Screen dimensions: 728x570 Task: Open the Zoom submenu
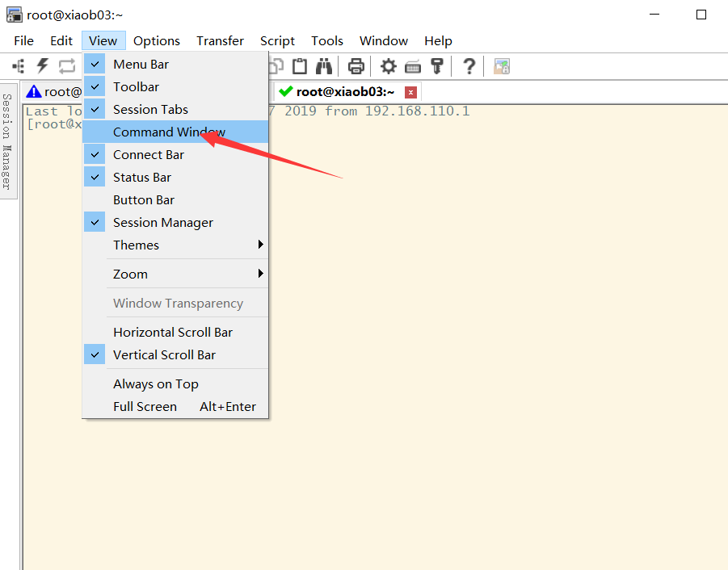[x=130, y=274]
